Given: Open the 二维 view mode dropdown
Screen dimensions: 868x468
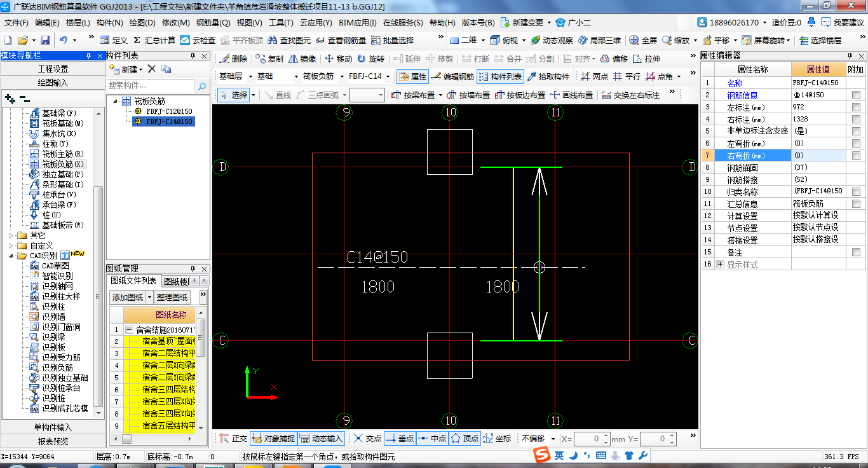Looking at the screenshot, I should [x=483, y=40].
